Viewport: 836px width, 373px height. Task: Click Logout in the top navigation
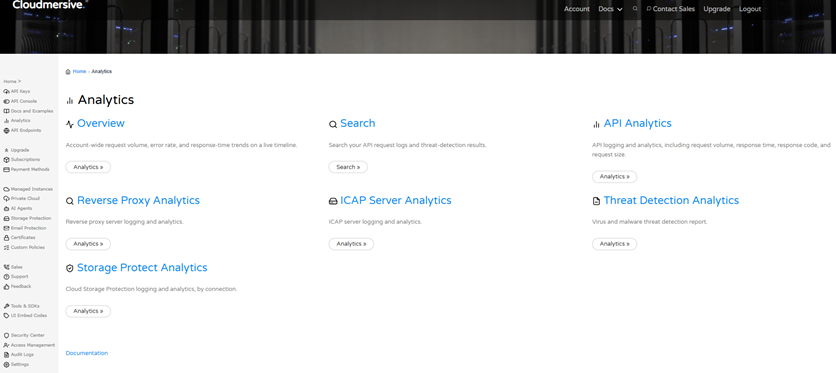coord(750,9)
